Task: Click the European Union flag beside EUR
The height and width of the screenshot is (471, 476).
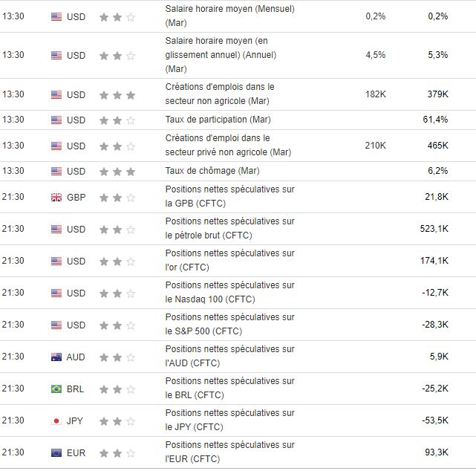Action: click(x=56, y=452)
